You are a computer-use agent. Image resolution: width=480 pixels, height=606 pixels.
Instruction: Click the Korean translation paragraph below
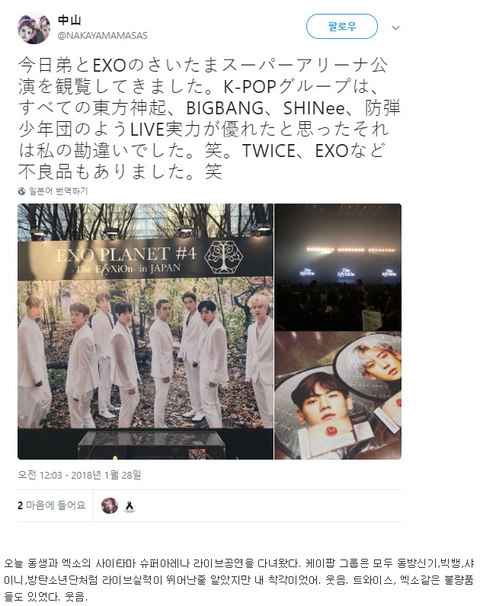[x=239, y=580]
